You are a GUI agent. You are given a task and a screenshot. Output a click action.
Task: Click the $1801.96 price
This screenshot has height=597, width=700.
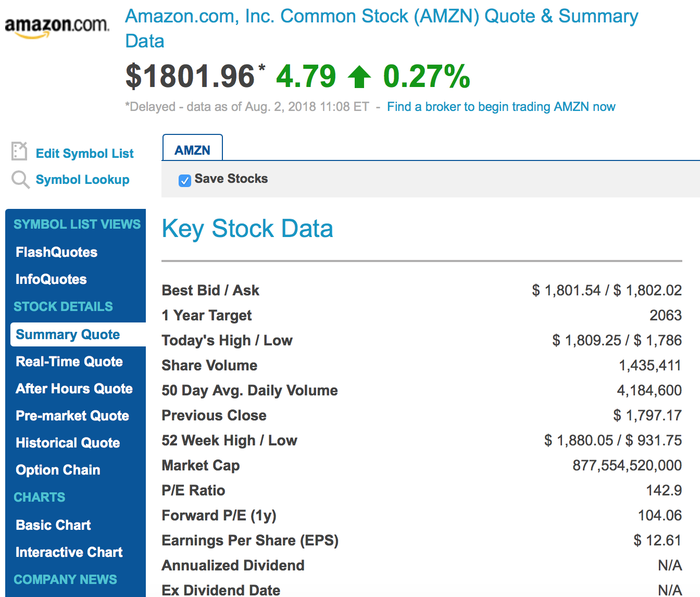190,77
